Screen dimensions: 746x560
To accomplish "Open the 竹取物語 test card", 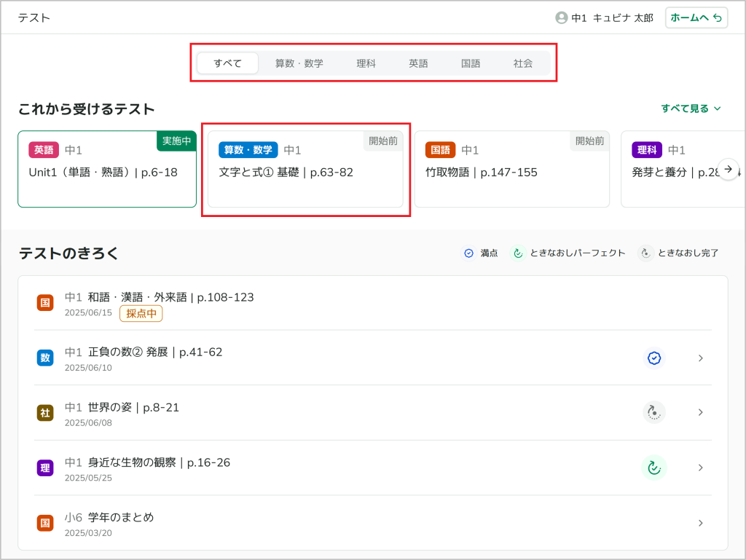I will (512, 169).
